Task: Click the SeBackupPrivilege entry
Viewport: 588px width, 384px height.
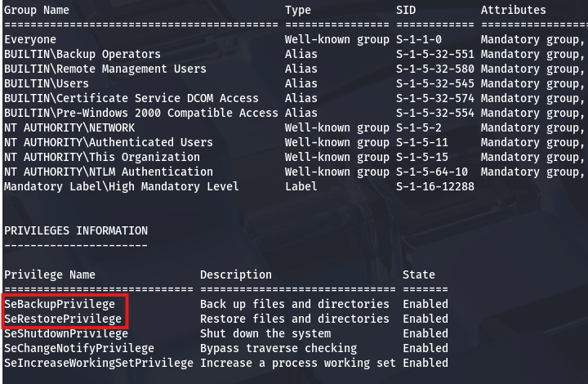Action: coord(60,304)
